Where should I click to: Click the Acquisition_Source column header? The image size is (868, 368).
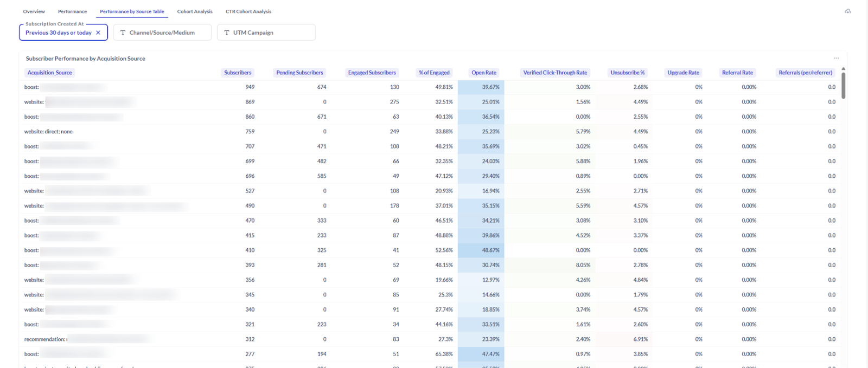point(49,73)
